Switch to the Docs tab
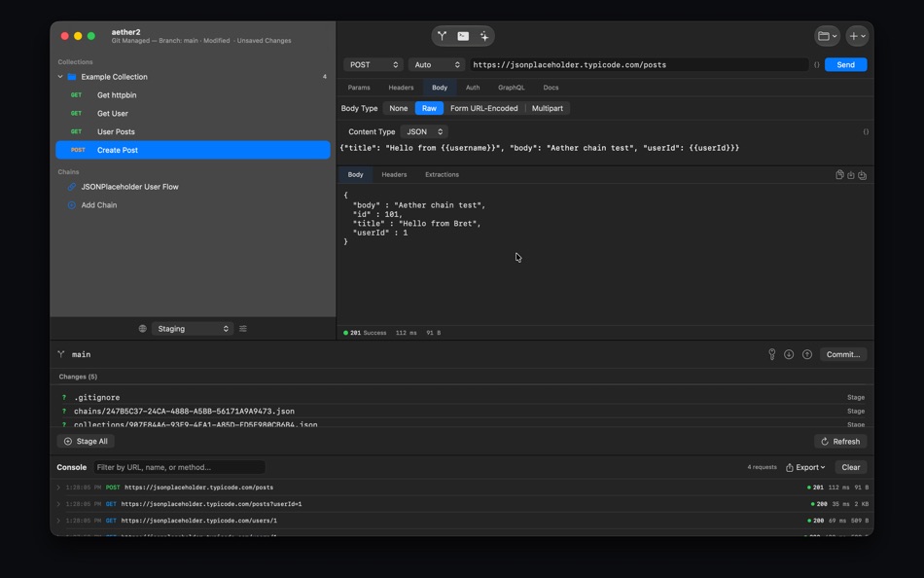Image resolution: width=924 pixels, height=578 pixels. [551, 88]
